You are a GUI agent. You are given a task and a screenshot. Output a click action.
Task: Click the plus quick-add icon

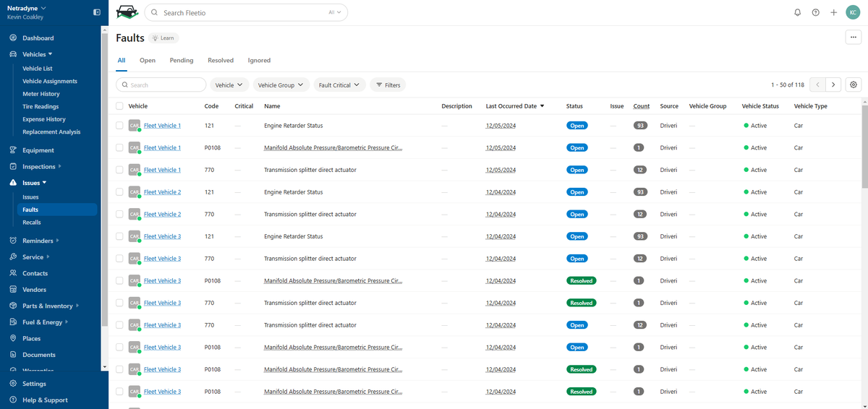click(x=834, y=12)
